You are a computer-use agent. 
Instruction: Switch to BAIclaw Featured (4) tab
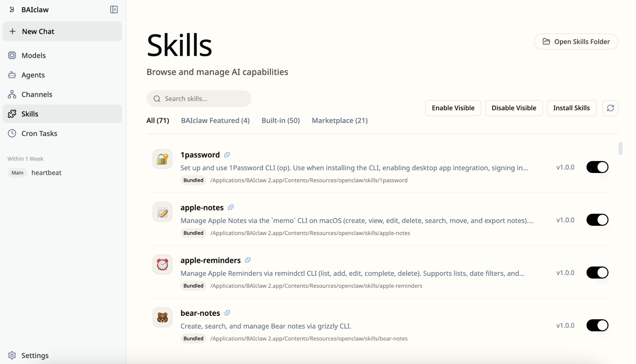[x=215, y=121]
